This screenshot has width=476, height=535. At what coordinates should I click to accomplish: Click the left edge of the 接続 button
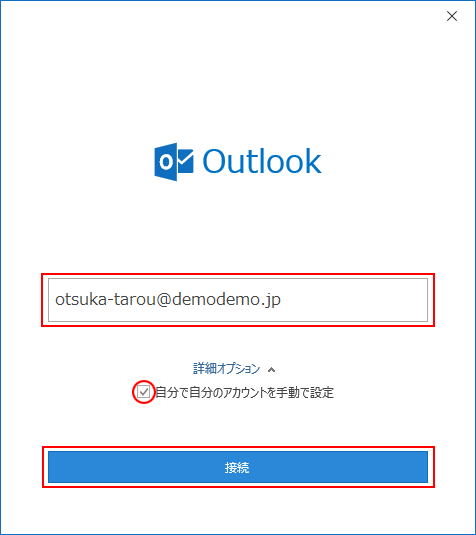pos(53,467)
